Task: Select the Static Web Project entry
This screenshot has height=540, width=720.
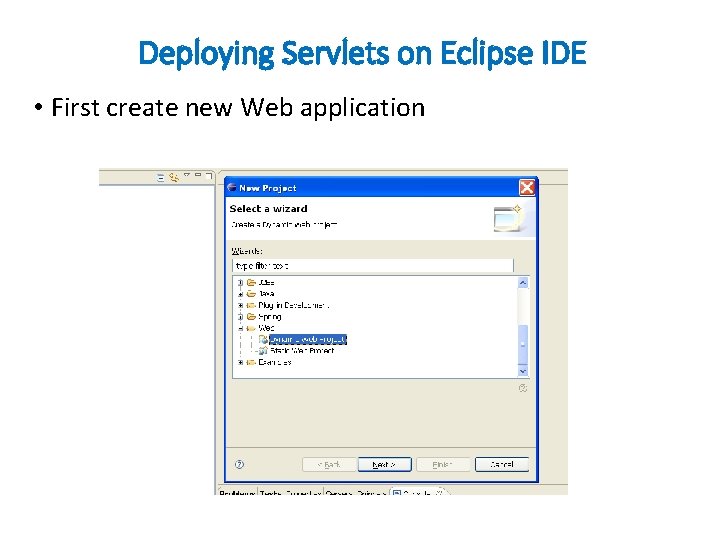Action: (x=302, y=351)
